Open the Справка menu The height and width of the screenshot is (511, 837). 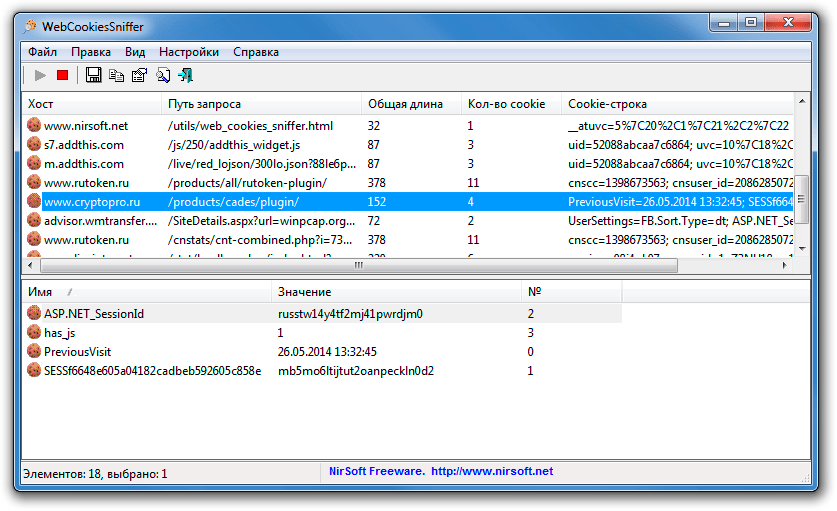(x=256, y=52)
